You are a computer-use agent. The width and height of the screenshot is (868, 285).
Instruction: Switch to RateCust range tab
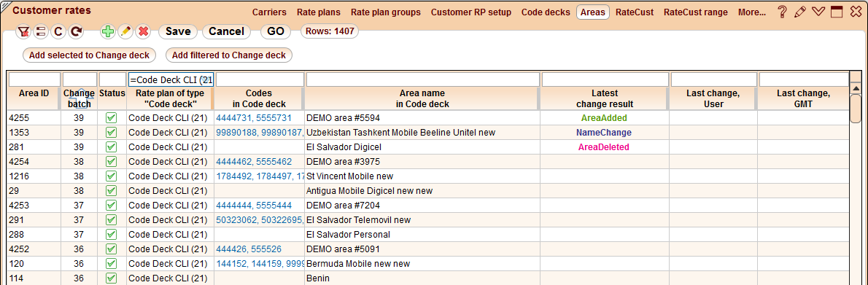(696, 12)
